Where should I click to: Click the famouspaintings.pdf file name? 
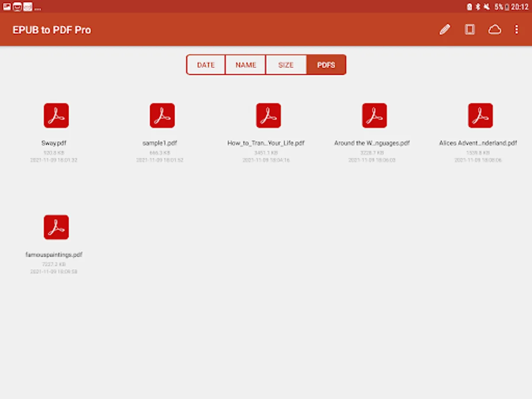pos(54,255)
